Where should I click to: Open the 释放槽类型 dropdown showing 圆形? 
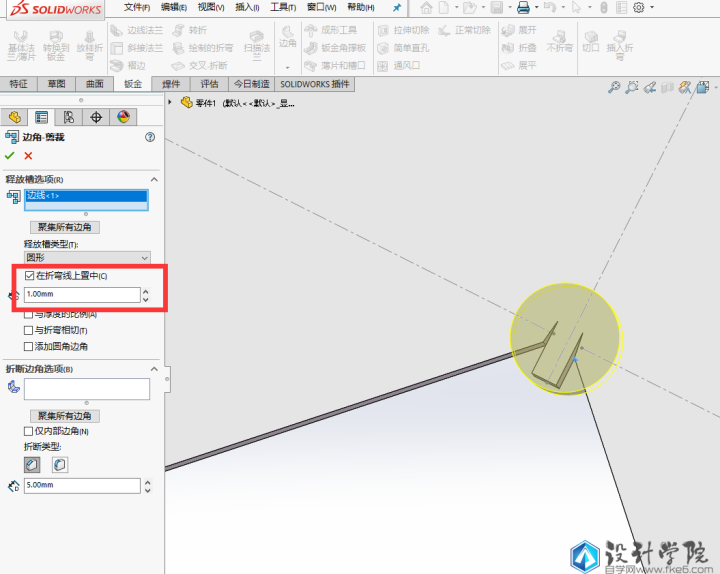(x=86, y=257)
